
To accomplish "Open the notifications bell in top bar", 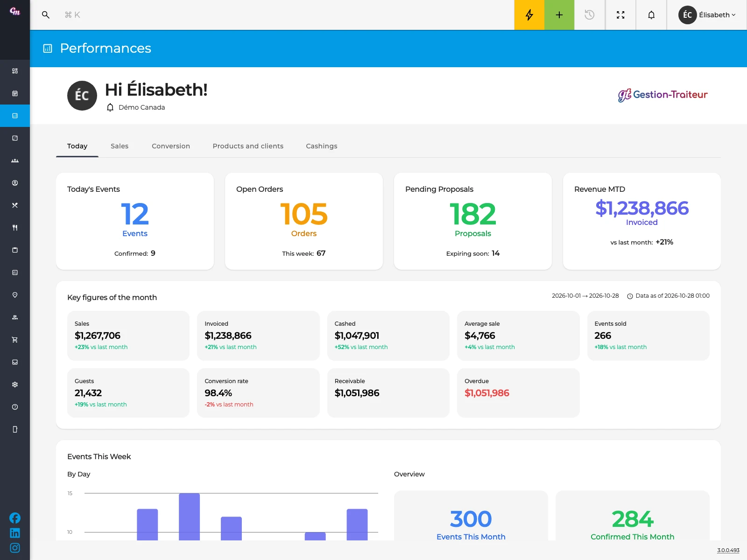I will click(651, 15).
